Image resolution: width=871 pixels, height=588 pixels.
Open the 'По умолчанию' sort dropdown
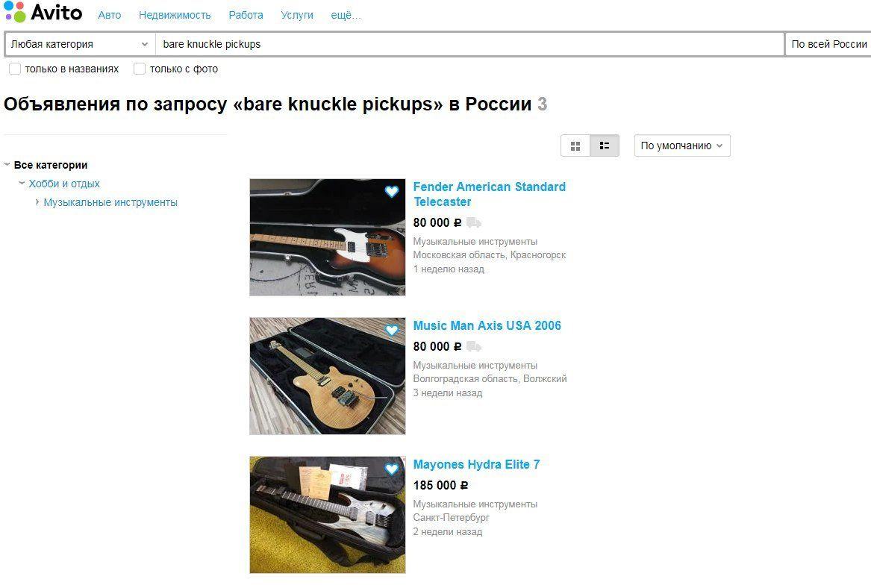pyautogui.click(x=682, y=146)
